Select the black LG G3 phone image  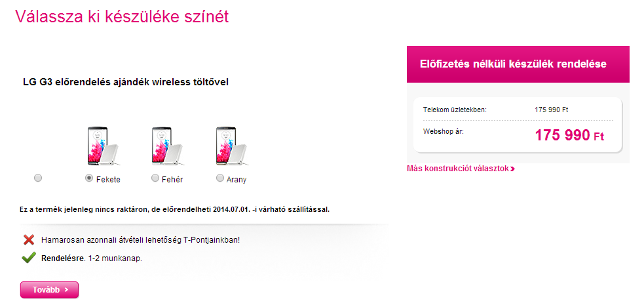tap(103, 146)
